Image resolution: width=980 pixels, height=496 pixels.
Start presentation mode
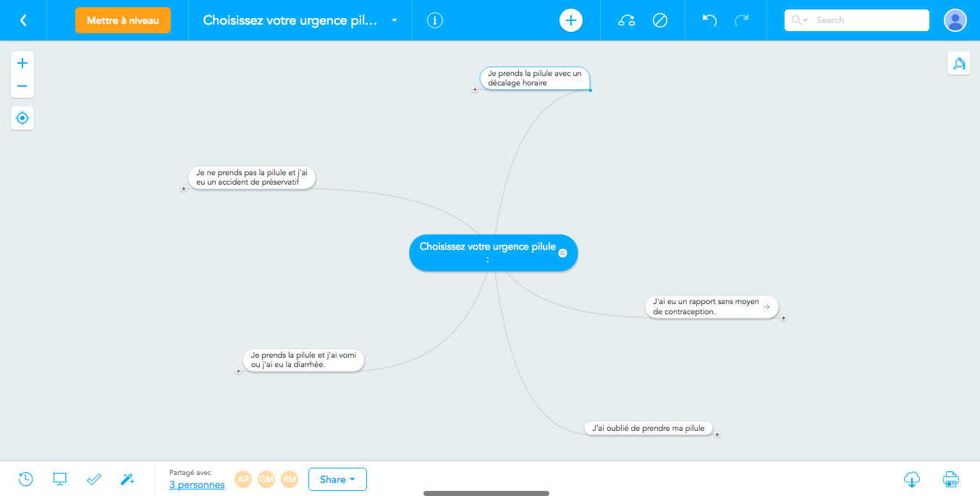[x=60, y=479]
